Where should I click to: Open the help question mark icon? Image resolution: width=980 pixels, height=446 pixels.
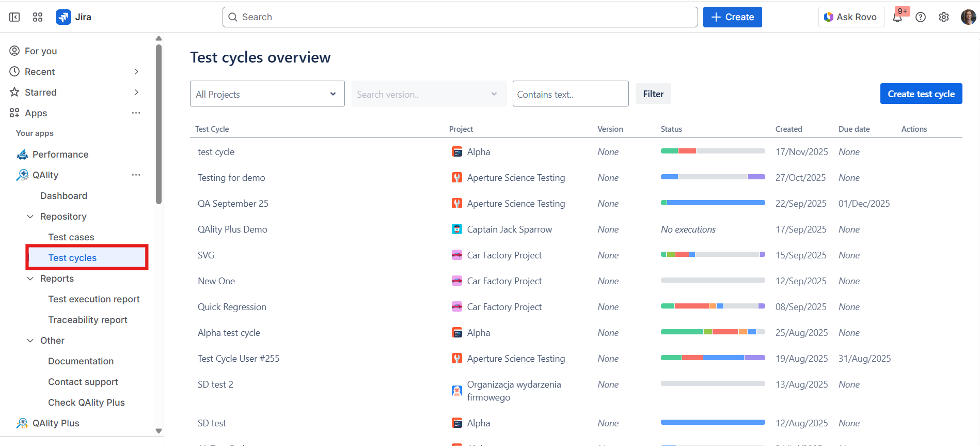pyautogui.click(x=921, y=17)
